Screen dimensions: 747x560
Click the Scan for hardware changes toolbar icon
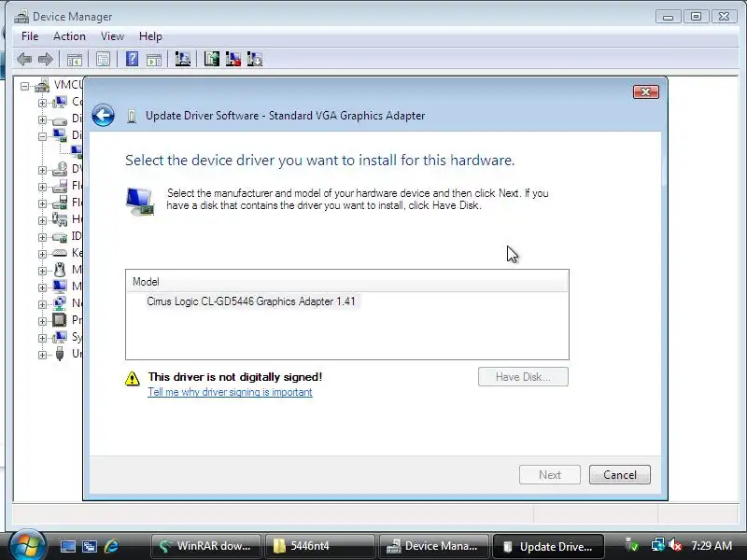click(x=182, y=59)
